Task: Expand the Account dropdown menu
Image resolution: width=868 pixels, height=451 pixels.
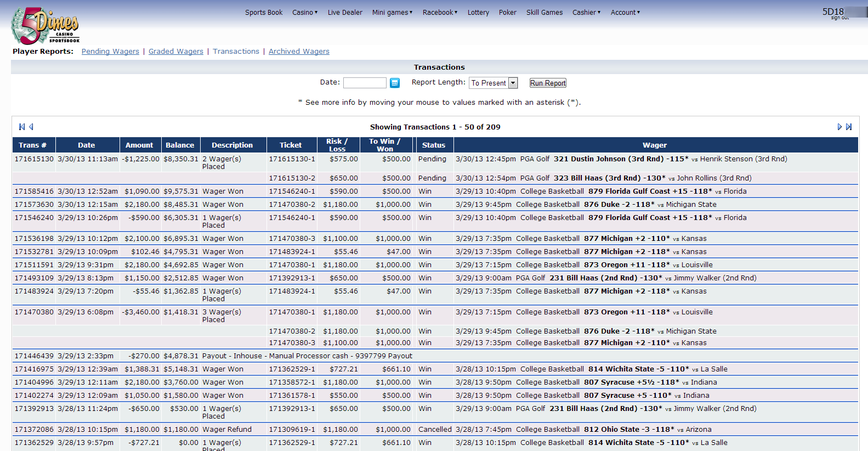Action: tap(626, 13)
